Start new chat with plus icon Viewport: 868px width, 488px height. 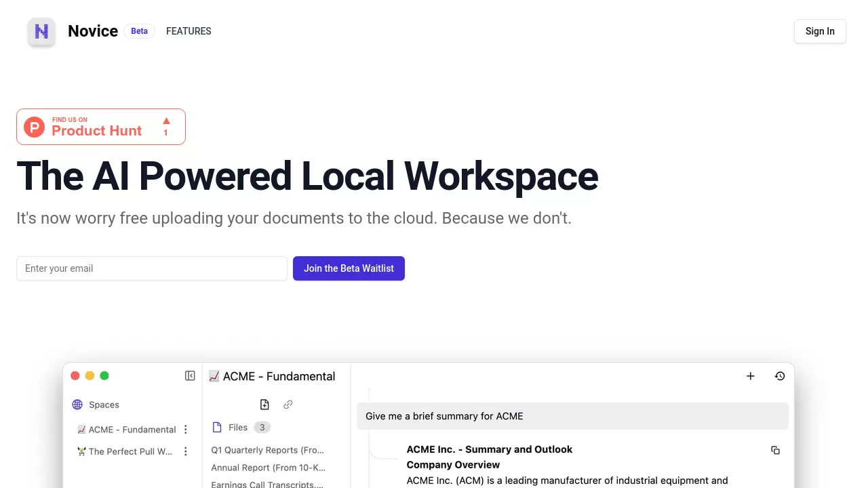point(751,376)
